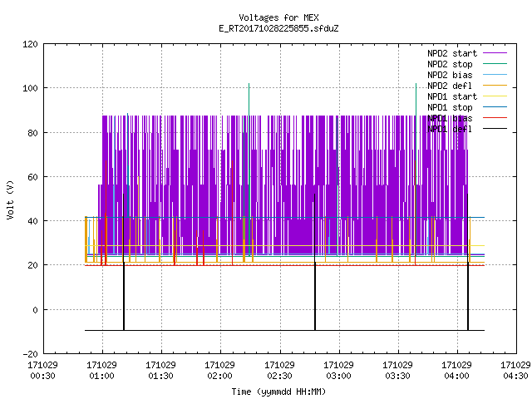
Task: Click the x-axis tick label 02:00
Action: point(219,377)
